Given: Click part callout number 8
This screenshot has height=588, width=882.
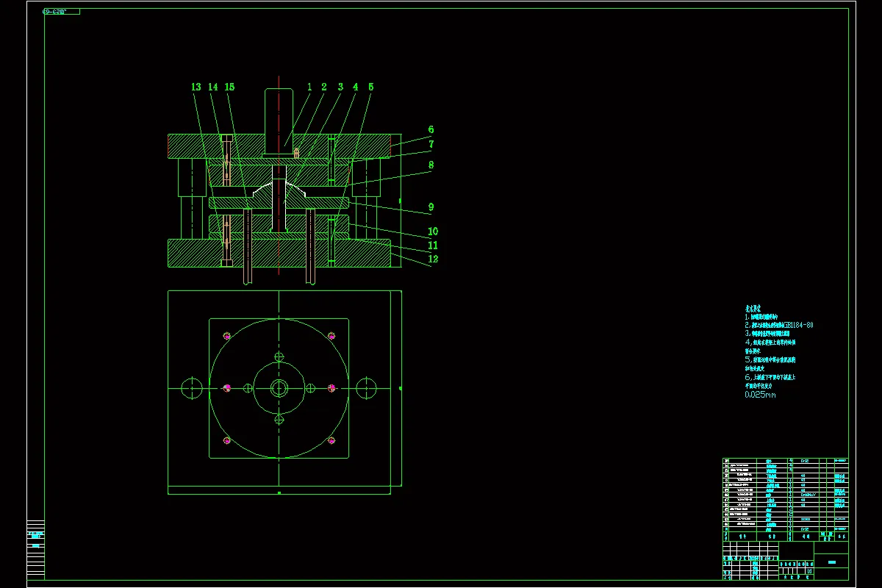Looking at the screenshot, I should (431, 165).
